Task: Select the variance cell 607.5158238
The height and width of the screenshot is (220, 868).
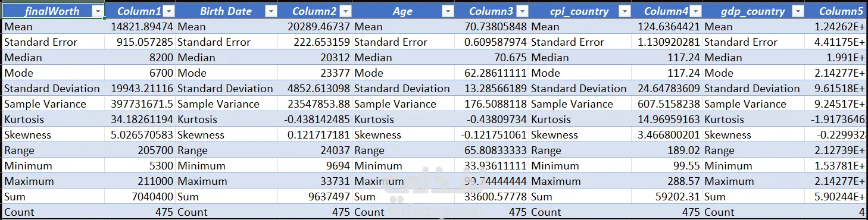Action: (667, 104)
